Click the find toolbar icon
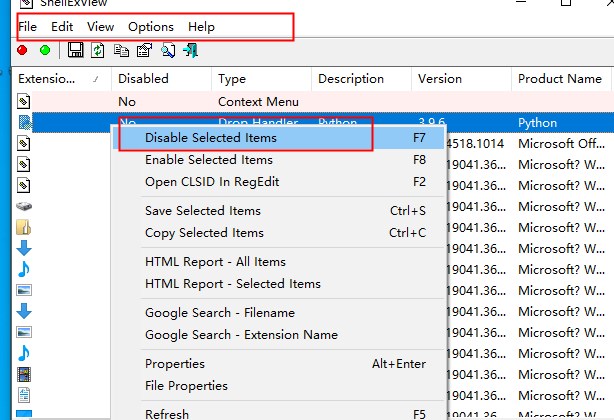The height and width of the screenshot is (420, 614). 168,50
